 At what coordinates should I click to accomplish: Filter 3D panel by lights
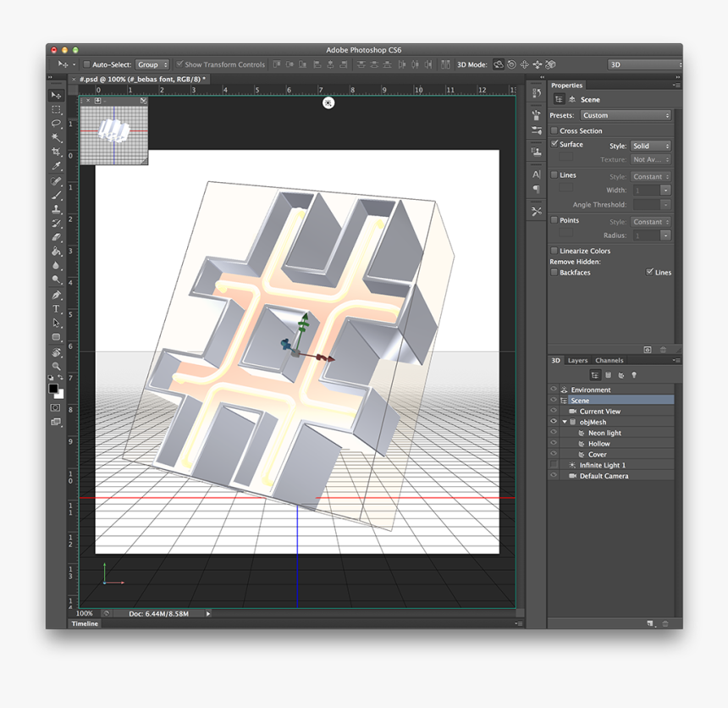(x=634, y=375)
